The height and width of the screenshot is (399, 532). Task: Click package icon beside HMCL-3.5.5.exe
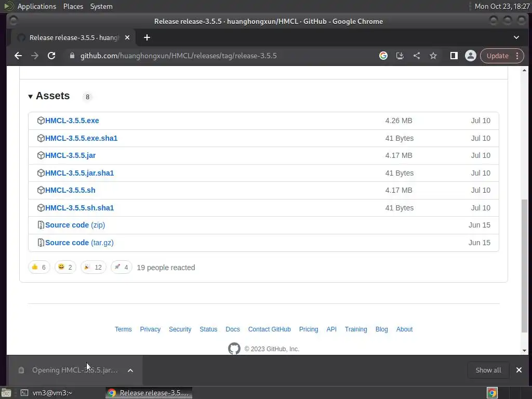coord(41,121)
